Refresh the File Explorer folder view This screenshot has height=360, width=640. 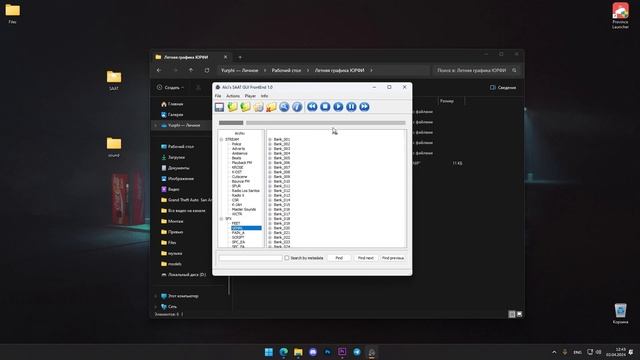[x=207, y=70]
